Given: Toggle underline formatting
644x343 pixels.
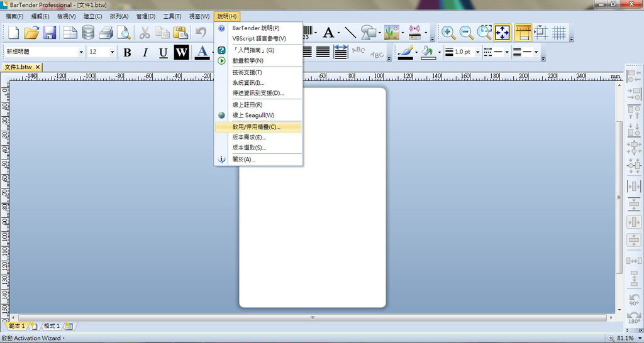Looking at the screenshot, I should (x=163, y=52).
